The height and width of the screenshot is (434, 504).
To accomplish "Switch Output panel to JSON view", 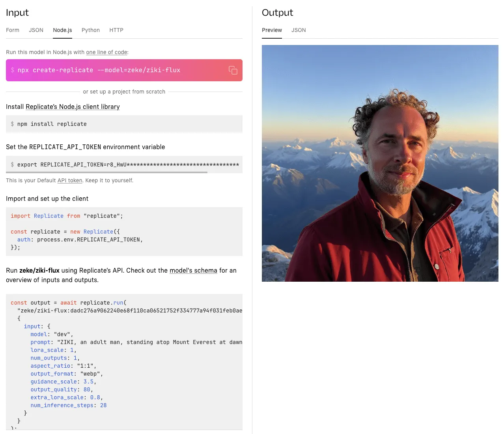I will 298,30.
